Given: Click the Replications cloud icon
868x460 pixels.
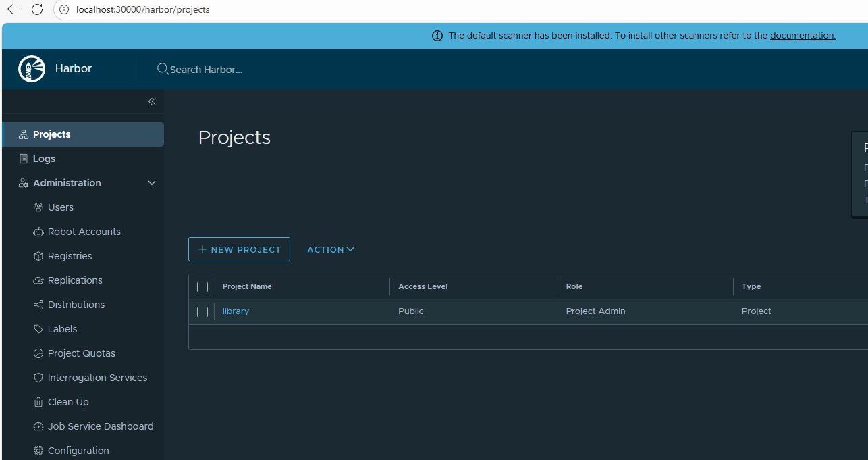Looking at the screenshot, I should [38, 280].
